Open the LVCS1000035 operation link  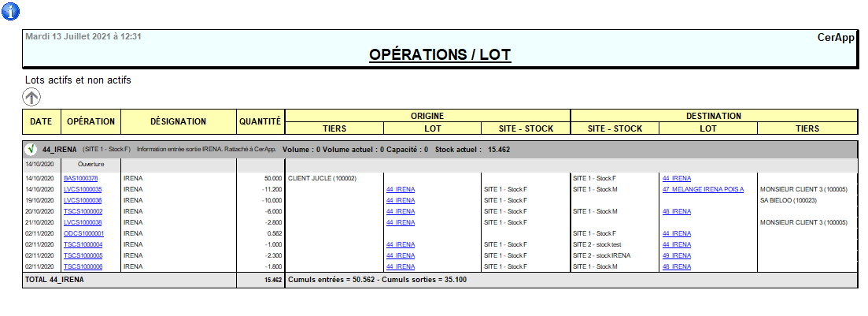coord(83,189)
